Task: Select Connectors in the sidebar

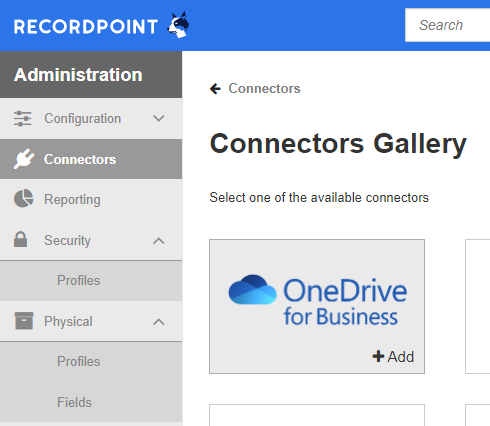Action: 91,159
